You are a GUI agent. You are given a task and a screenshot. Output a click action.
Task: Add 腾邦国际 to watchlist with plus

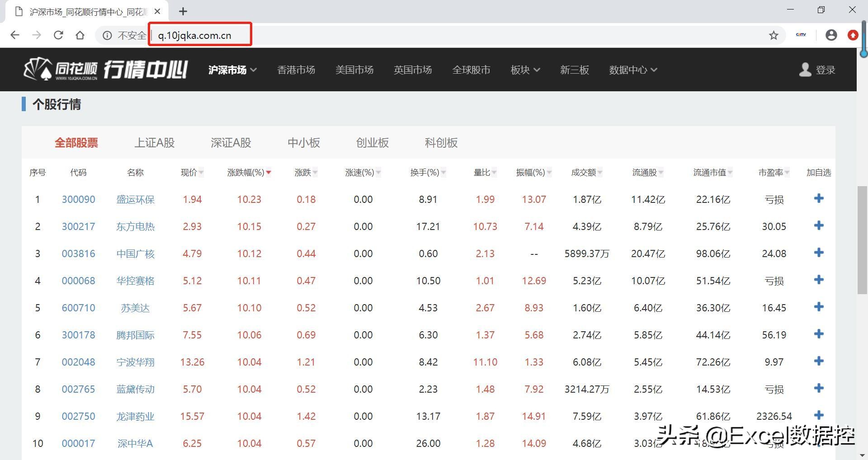pyautogui.click(x=819, y=334)
